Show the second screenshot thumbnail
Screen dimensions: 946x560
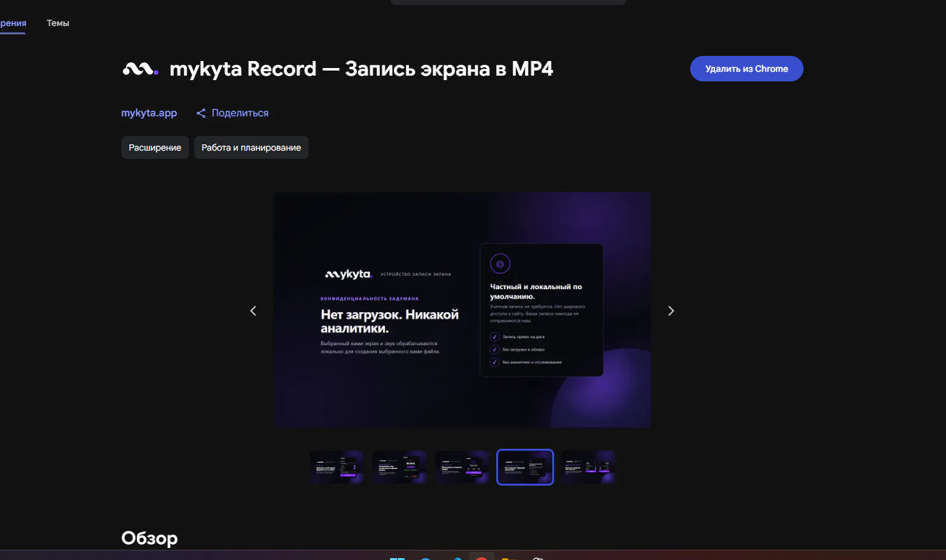(x=399, y=467)
